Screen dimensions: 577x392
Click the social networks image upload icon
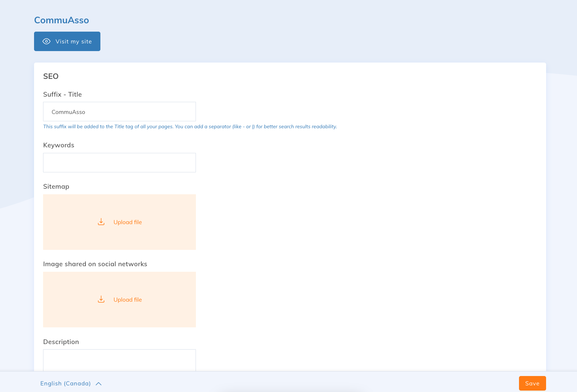(101, 300)
